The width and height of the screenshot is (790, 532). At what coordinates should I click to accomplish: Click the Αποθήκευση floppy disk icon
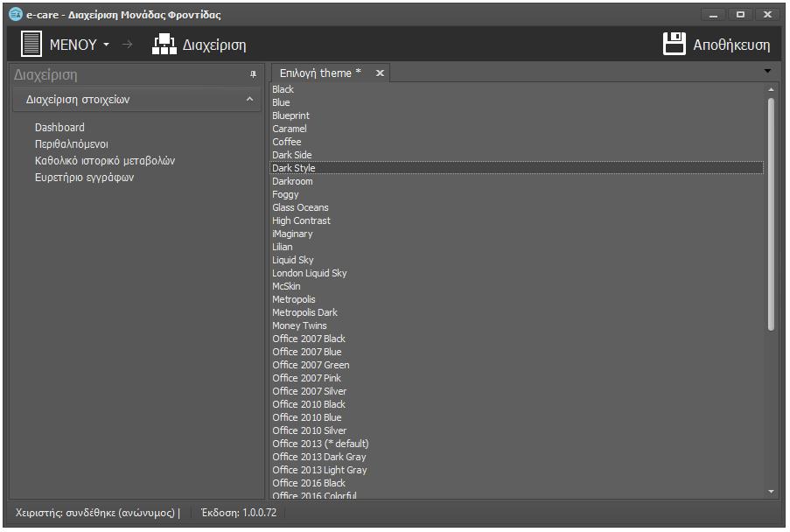(x=675, y=44)
